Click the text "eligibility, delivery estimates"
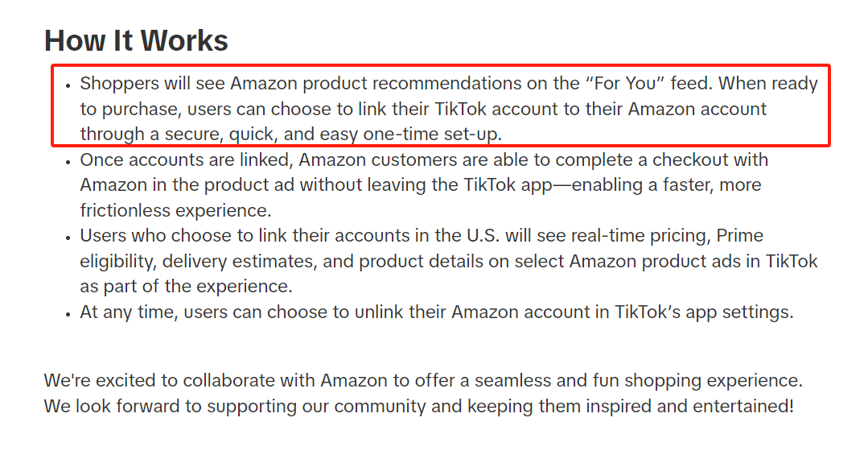 (198, 262)
